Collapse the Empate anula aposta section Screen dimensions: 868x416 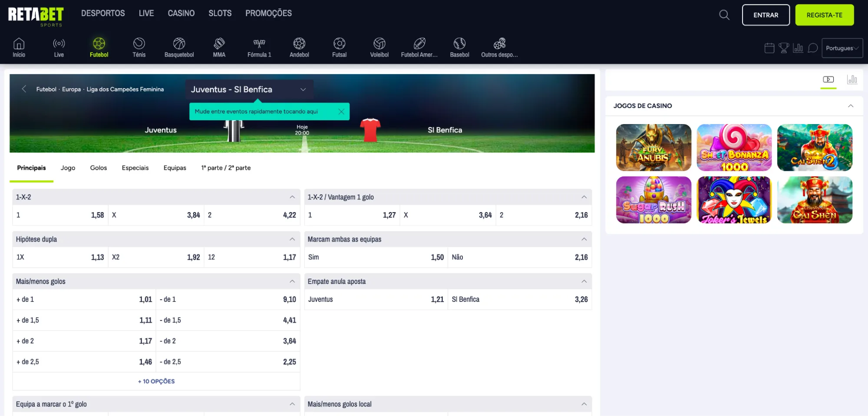tap(584, 281)
